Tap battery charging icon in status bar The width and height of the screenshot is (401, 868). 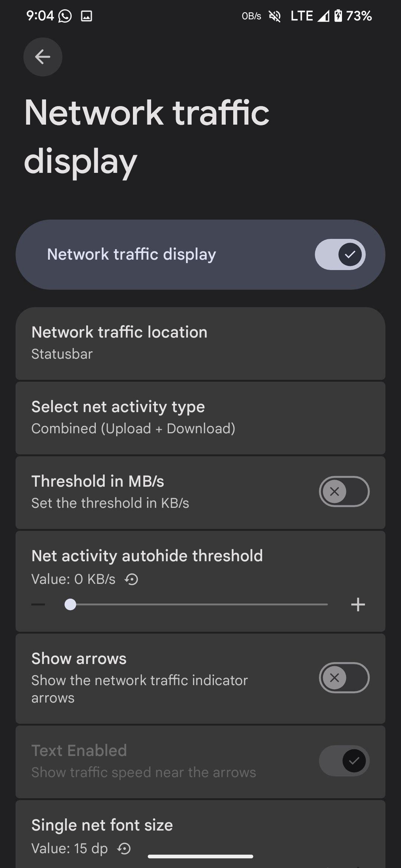point(338,16)
